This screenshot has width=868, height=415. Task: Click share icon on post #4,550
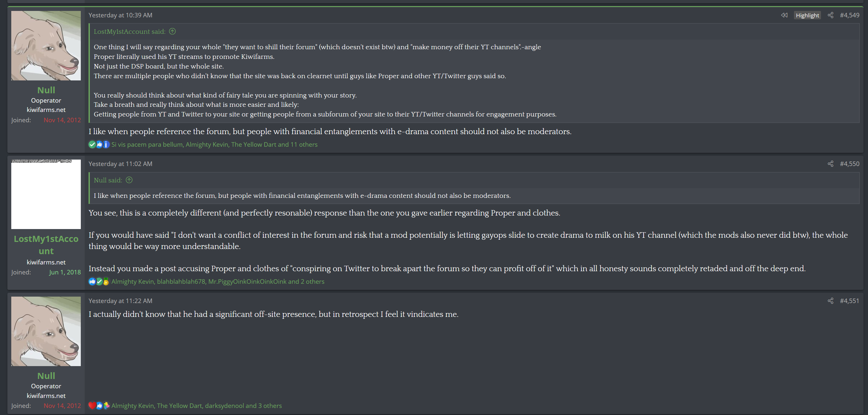(x=830, y=164)
